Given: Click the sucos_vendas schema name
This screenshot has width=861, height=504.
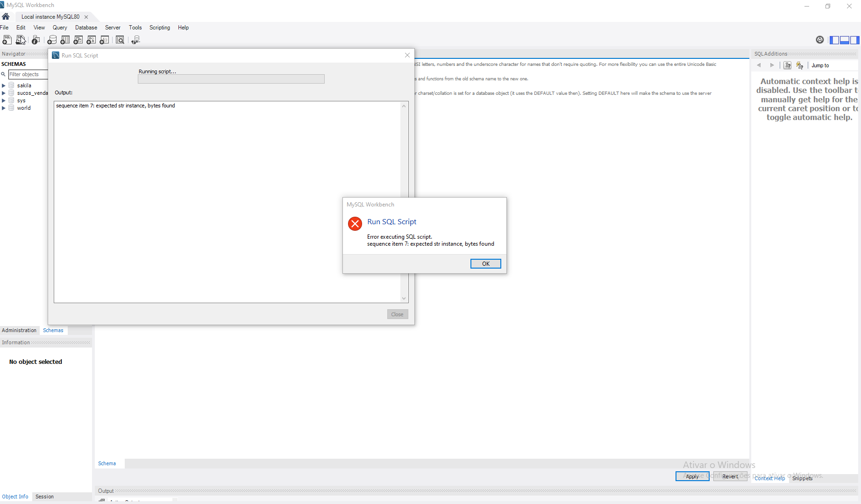Looking at the screenshot, I should pos(32,93).
